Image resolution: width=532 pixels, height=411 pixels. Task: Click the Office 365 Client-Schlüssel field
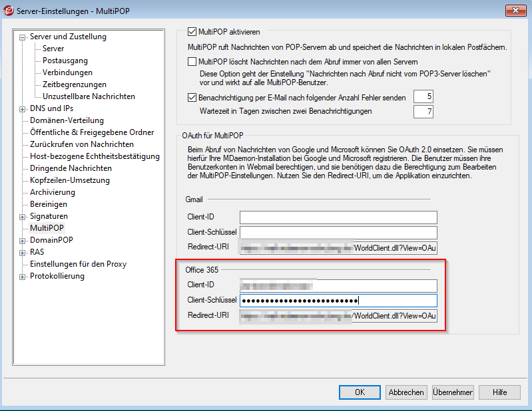pos(338,301)
